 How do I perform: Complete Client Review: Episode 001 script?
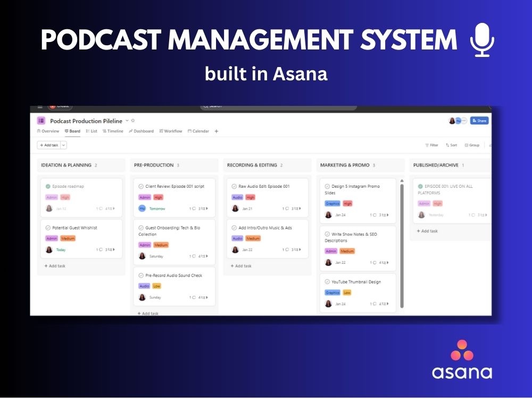pos(141,186)
